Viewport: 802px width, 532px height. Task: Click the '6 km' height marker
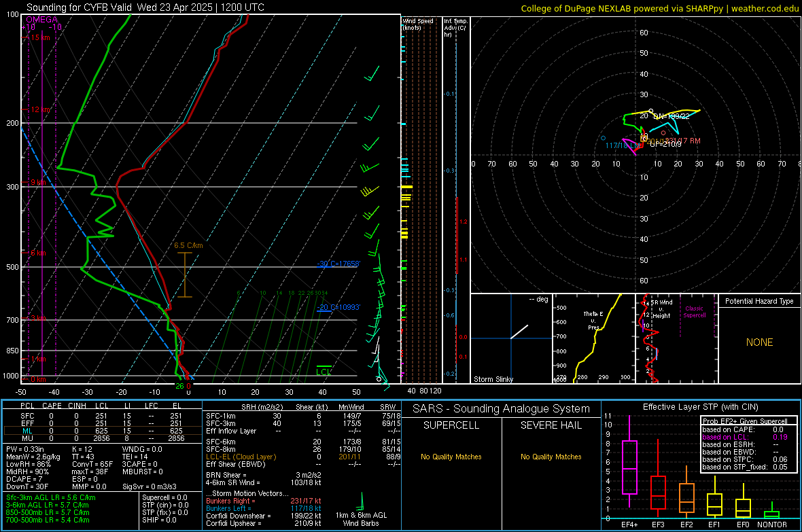[38, 253]
